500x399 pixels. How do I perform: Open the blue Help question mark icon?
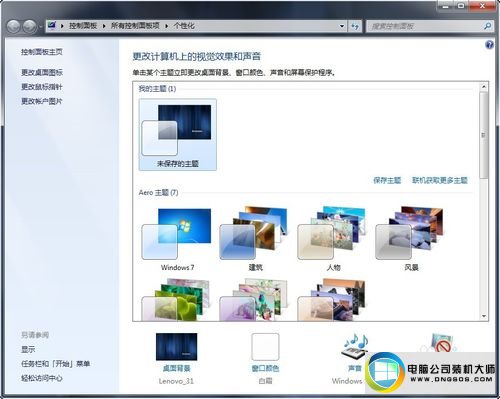point(489,45)
